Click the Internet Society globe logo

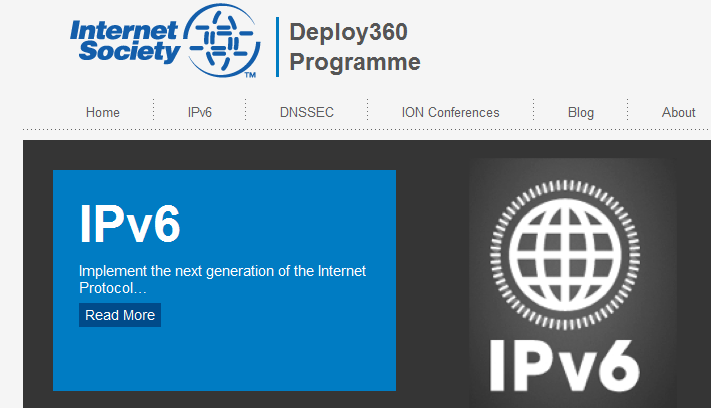tap(222, 40)
